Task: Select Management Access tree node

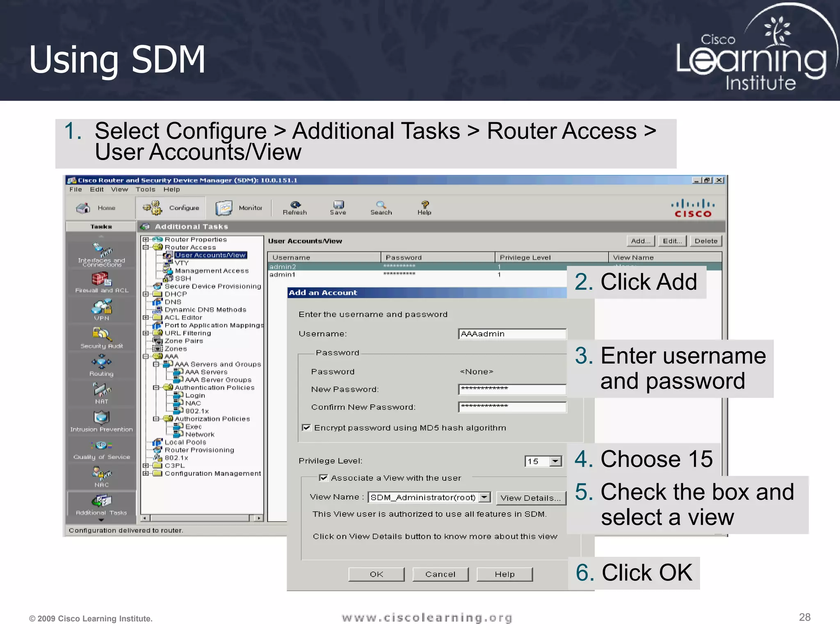Action: pos(212,271)
